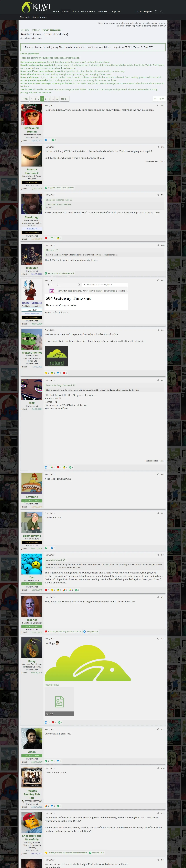The image size is (186, 868).
Task: Go to Forum Discussion breadcrumb
Action: 52,30
